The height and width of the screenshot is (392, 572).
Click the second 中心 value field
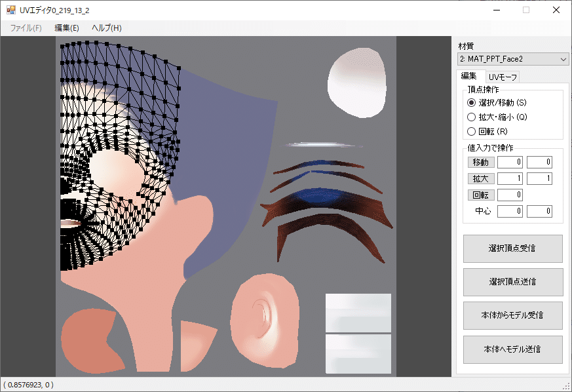click(539, 211)
